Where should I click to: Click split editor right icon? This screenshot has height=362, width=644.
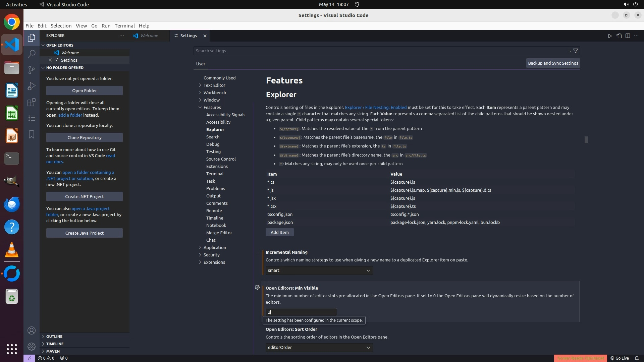pos(628,36)
